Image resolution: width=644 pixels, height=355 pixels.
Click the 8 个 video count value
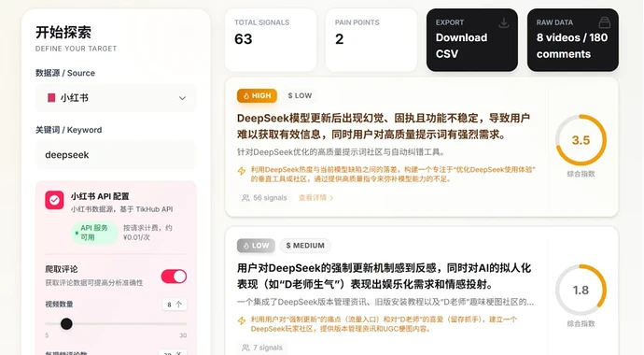click(175, 305)
